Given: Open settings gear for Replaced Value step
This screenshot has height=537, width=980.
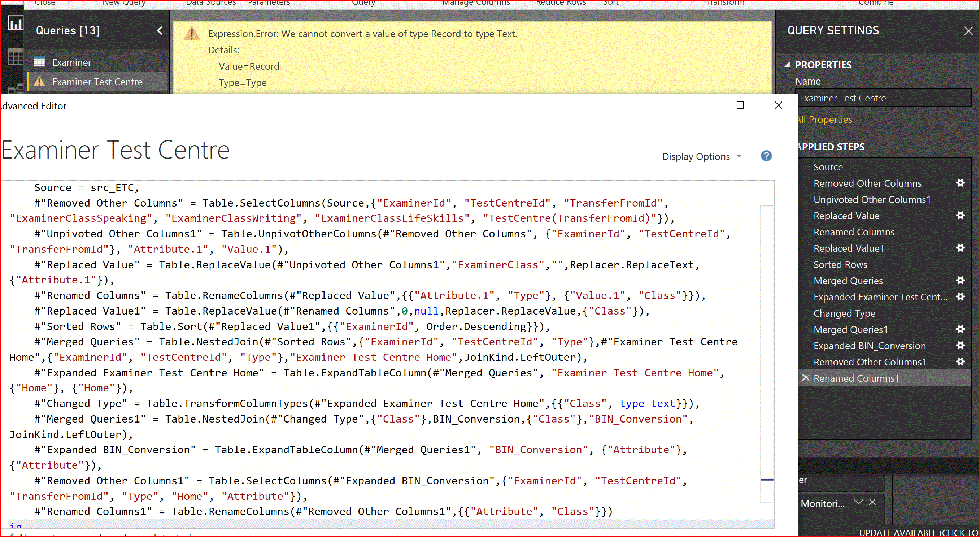Looking at the screenshot, I should pos(960,215).
